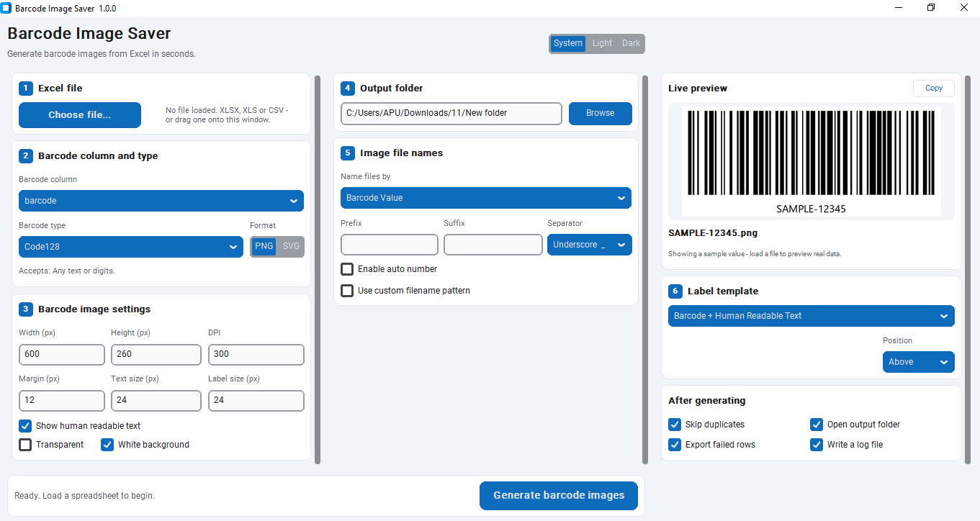980x521 pixels.
Task: Click 'Accepts: Any text or digits.' hint
Action: (67, 271)
